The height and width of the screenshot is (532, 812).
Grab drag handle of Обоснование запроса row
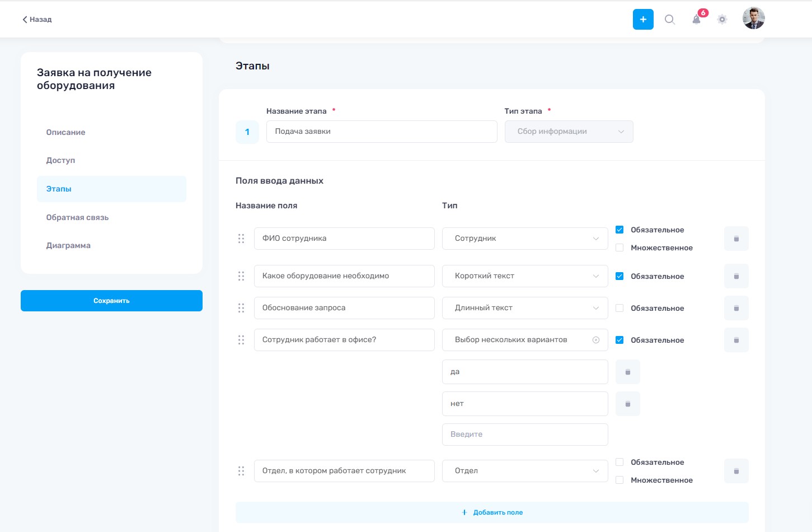(241, 308)
